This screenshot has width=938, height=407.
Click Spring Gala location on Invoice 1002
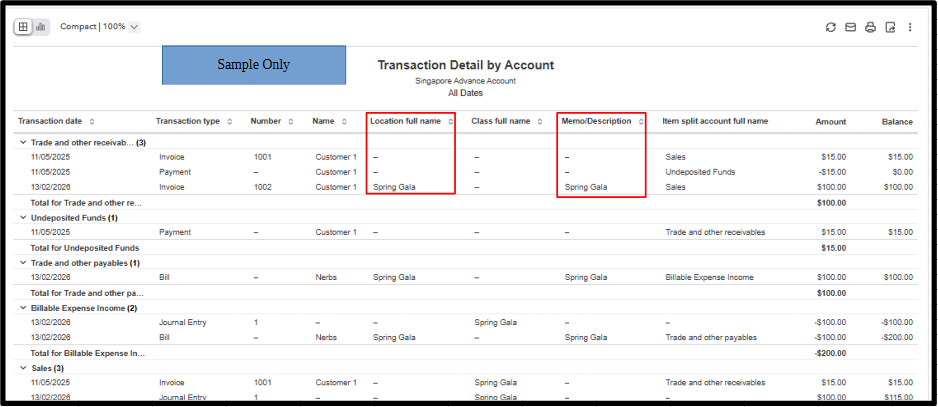394,187
